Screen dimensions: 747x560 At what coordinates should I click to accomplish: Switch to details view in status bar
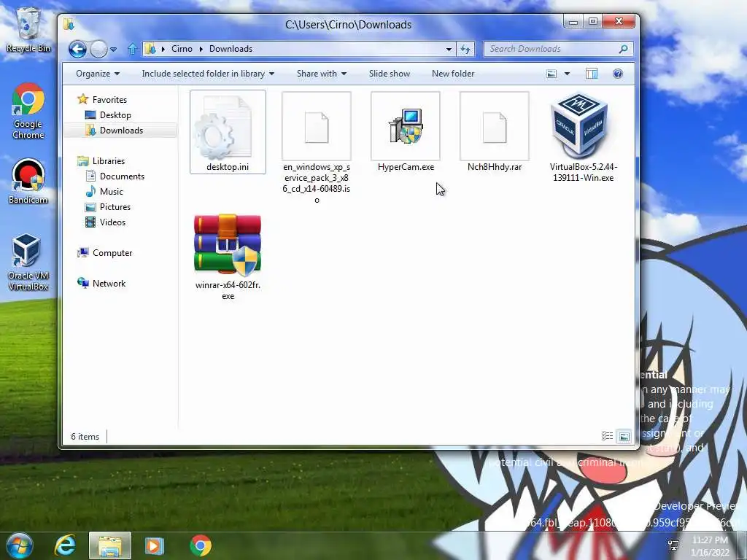[607, 436]
